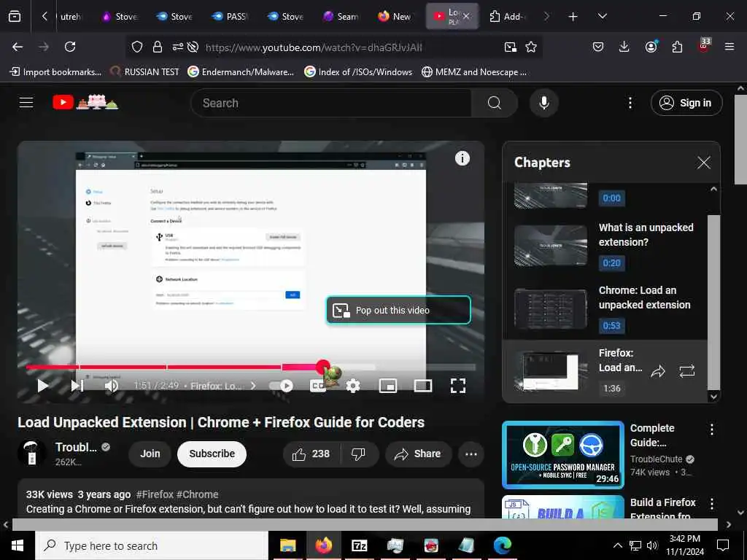Switch to the Seam tab
Viewport: 747px width, 560px height.
(x=340, y=16)
